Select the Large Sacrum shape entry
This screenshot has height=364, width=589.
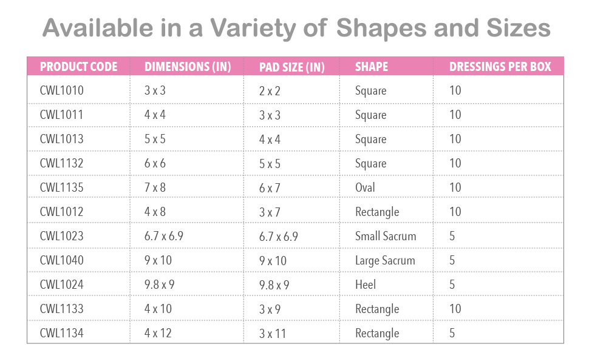(x=385, y=261)
